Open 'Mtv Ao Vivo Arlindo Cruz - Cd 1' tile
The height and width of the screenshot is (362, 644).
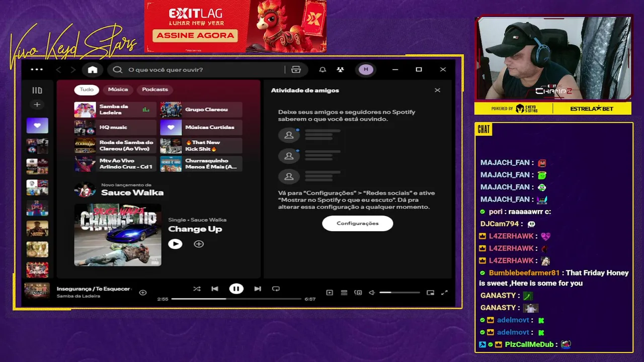[x=115, y=164]
